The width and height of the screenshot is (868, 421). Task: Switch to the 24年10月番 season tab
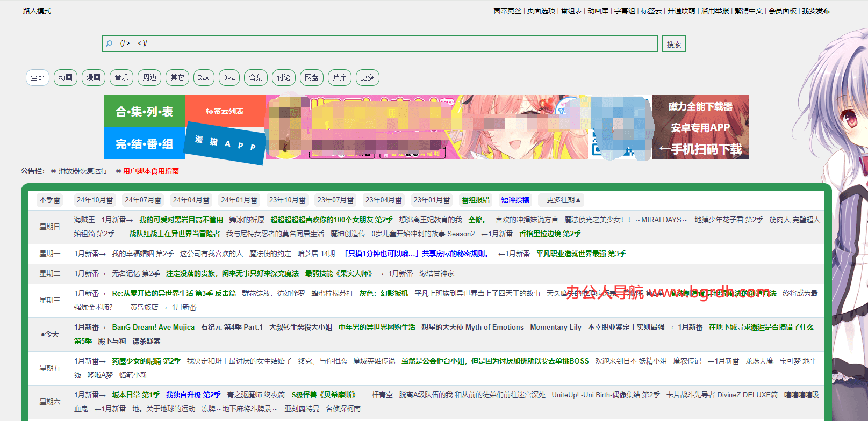click(95, 200)
